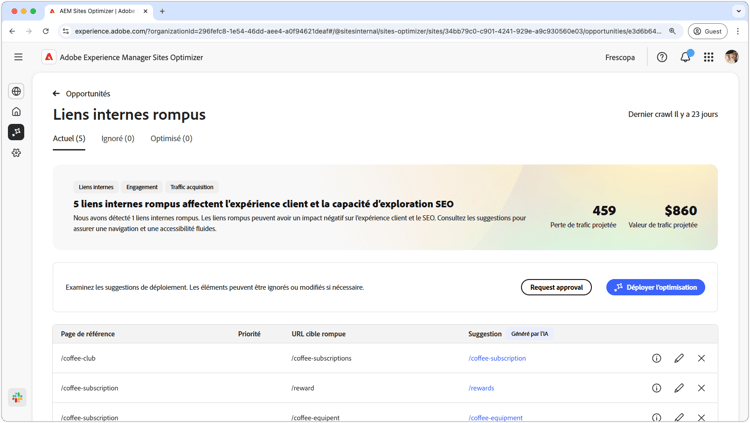Click in the browser address bar
The image size is (750, 423).
click(368, 31)
